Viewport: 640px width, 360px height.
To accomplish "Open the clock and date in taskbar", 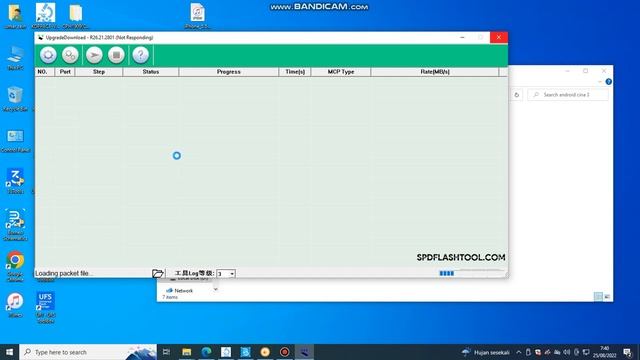I will coord(604,352).
